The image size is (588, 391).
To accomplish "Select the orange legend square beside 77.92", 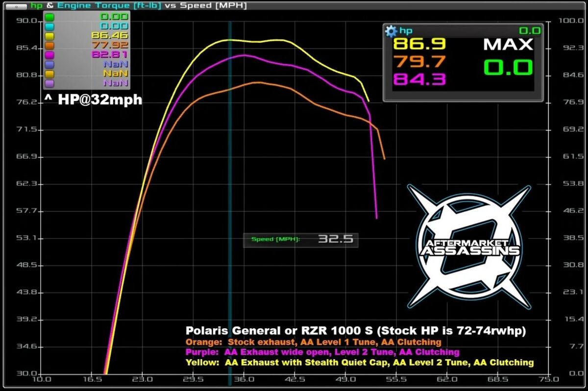I will (49, 46).
